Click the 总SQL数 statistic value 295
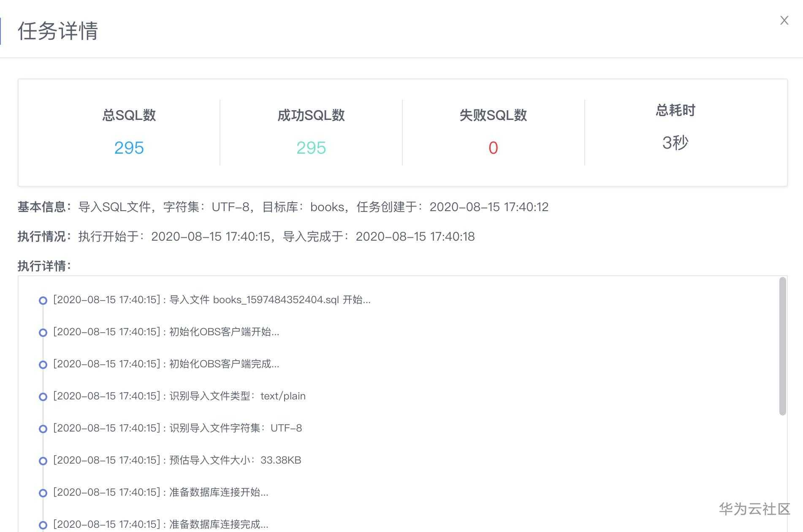803x532 pixels. click(x=129, y=148)
